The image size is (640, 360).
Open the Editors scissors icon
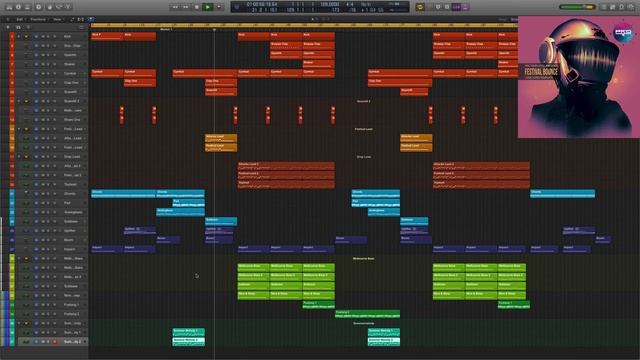[69, 7]
